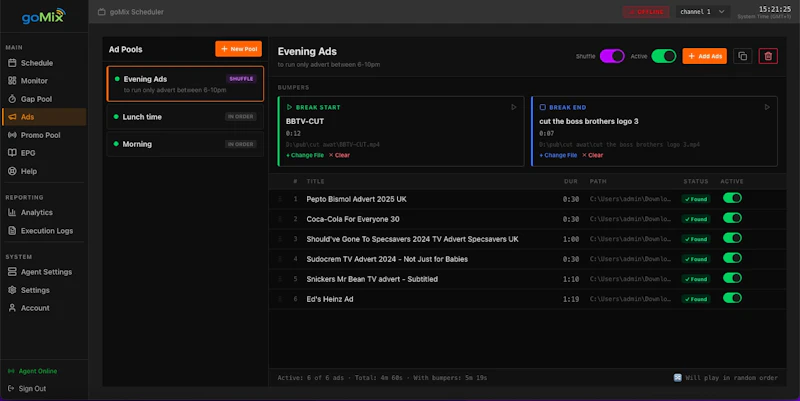Click the DUR column header
Viewport: 800px width, 401px height.
click(571, 181)
